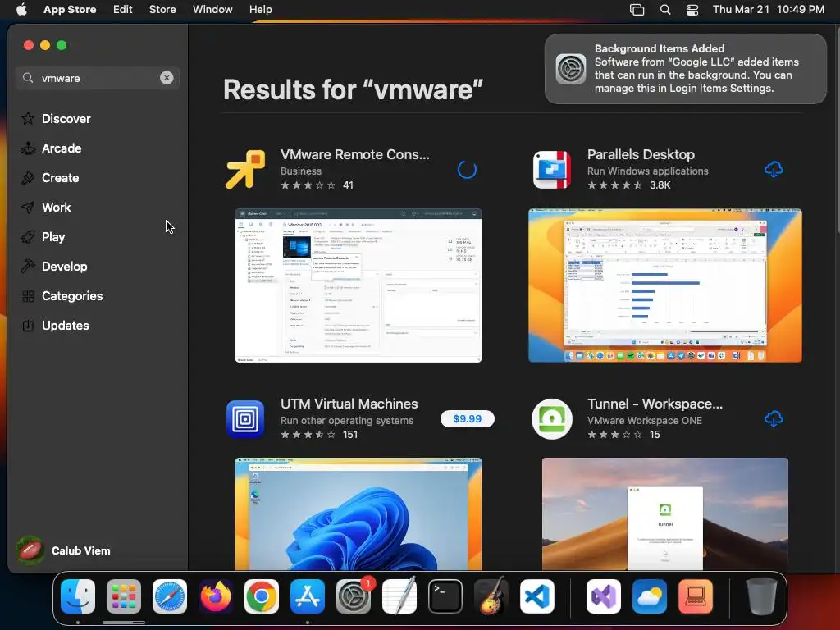
Task: Open TextEdit from the Dock
Action: tap(399, 596)
